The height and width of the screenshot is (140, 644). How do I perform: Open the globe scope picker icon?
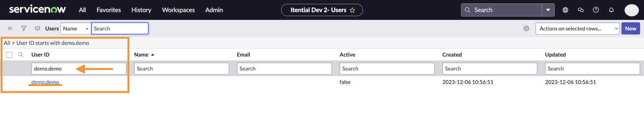tap(565, 10)
